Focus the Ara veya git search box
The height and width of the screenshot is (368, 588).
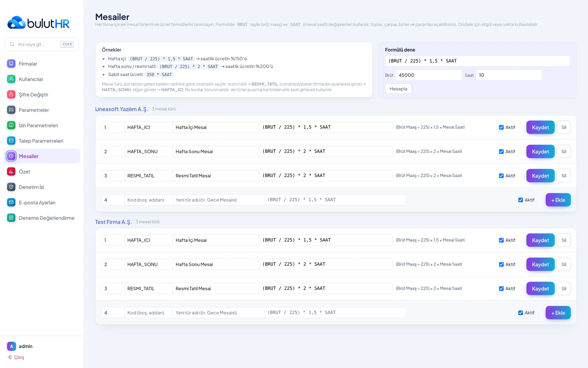pos(42,44)
